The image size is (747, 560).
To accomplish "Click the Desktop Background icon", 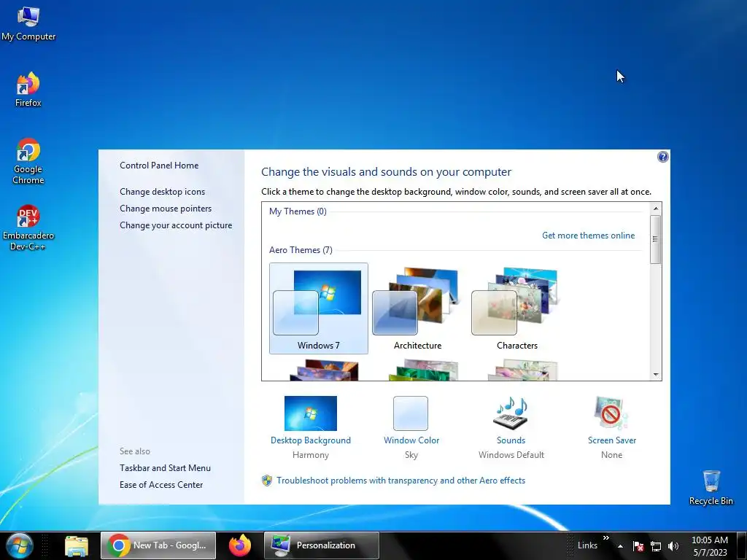I will click(311, 413).
